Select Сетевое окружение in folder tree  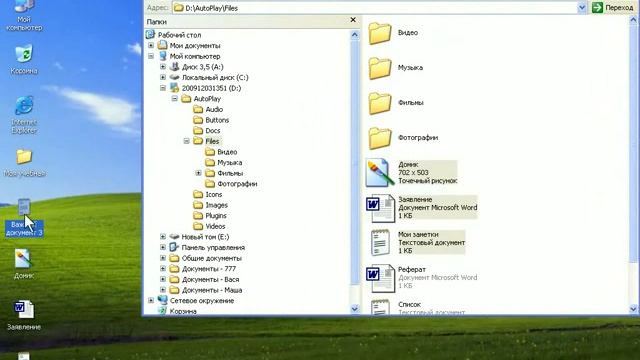[202, 300]
